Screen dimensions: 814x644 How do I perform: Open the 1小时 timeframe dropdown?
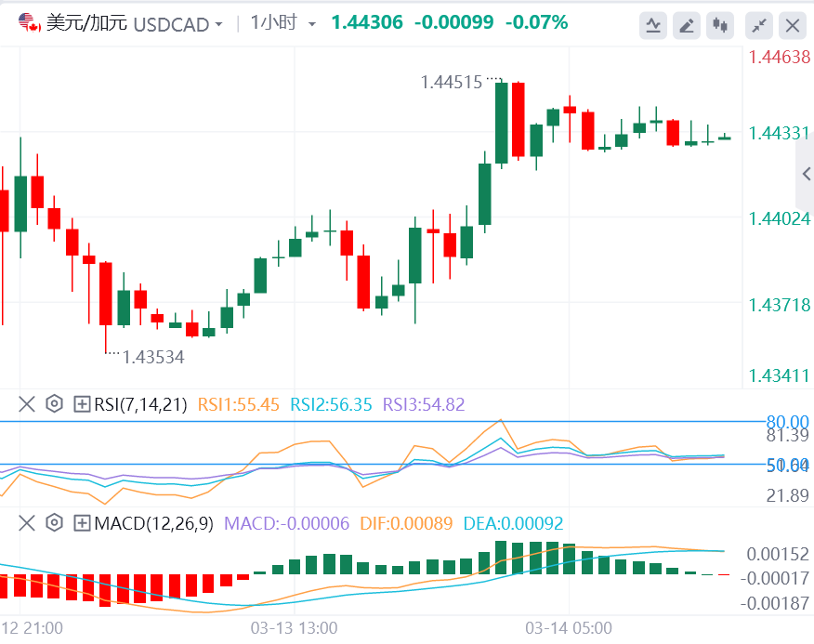coord(282,23)
